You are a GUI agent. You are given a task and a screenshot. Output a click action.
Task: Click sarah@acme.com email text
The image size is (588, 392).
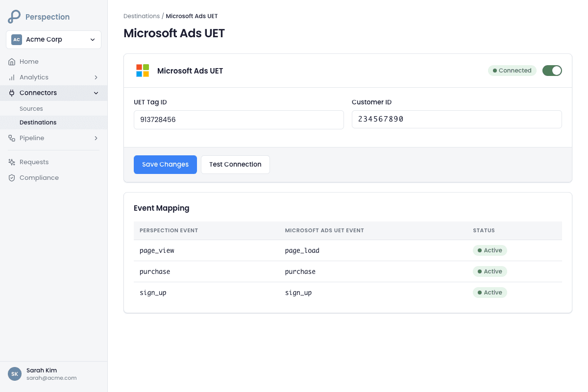tap(51, 378)
